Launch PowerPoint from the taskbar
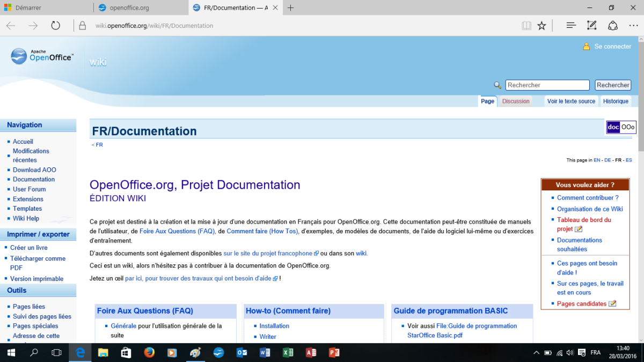The image size is (644, 362). click(334, 352)
